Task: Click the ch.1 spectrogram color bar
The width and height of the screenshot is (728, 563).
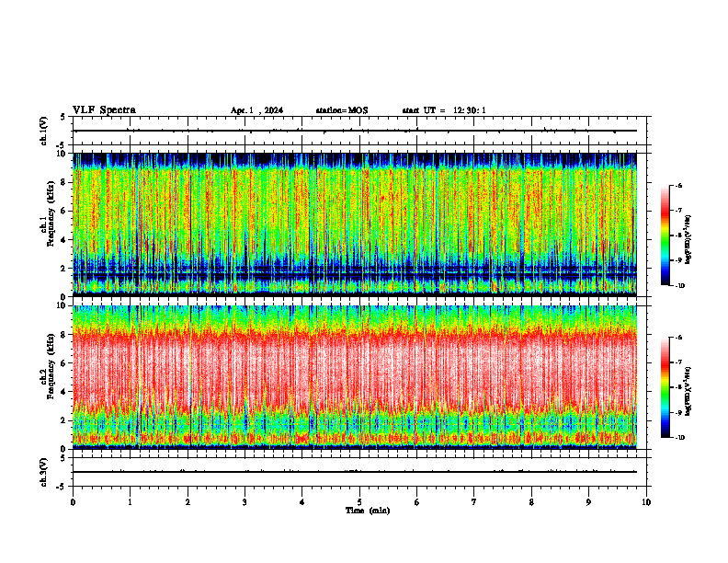Action: click(x=665, y=236)
